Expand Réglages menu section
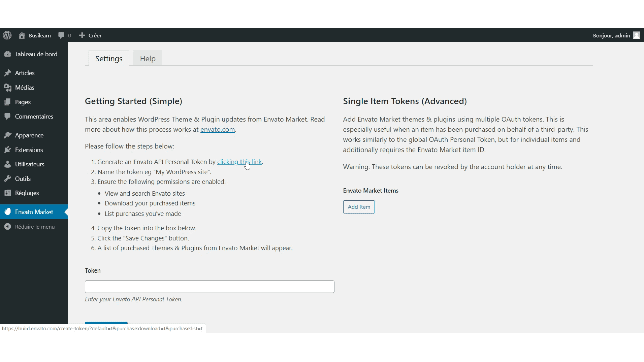 pyautogui.click(x=27, y=193)
